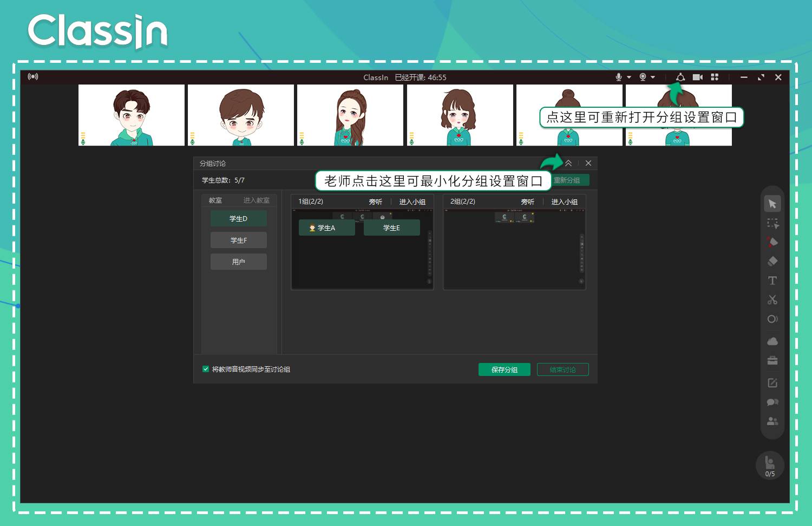Click the raise-hand counter 0/5
Viewport: 812px width, 526px height.
(770, 465)
